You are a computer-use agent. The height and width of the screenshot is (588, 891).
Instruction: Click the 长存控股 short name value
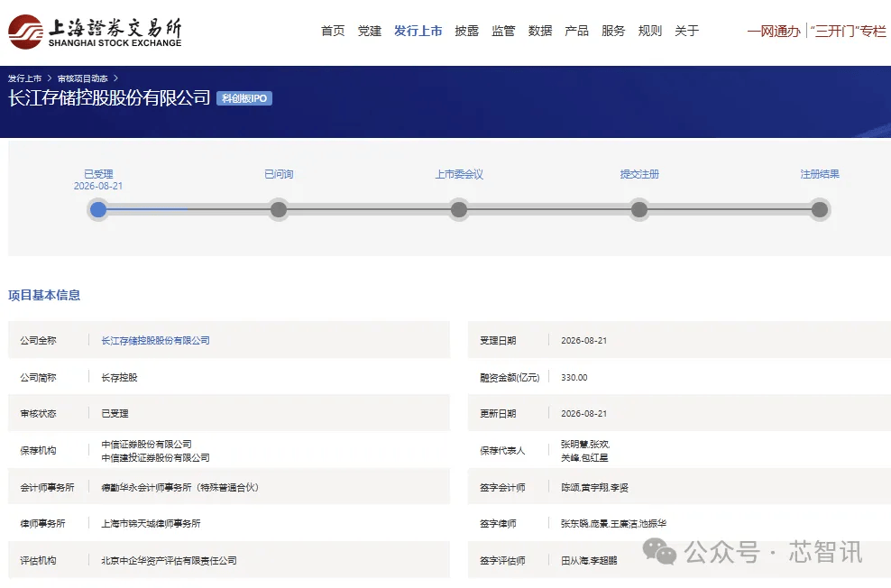[119, 377]
